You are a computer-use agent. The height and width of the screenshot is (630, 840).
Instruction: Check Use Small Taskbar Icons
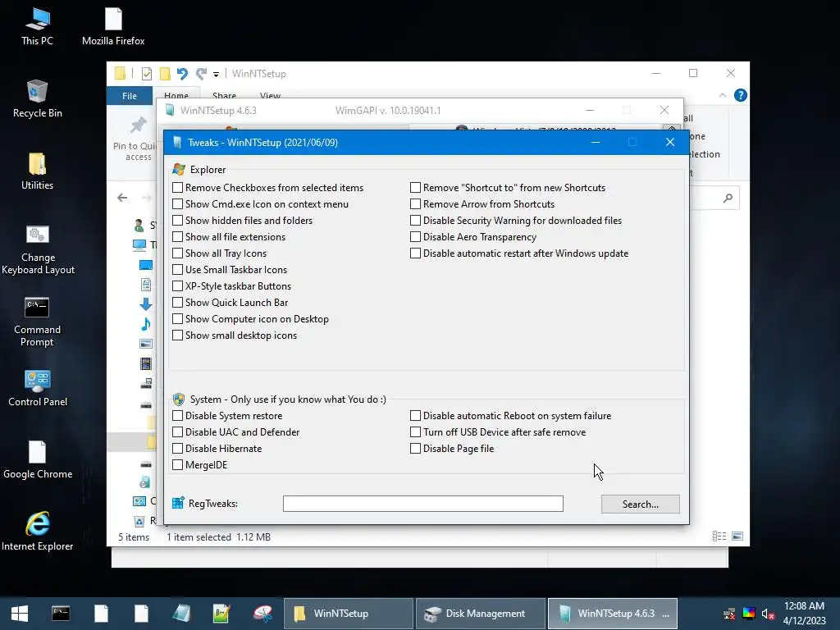tap(177, 269)
